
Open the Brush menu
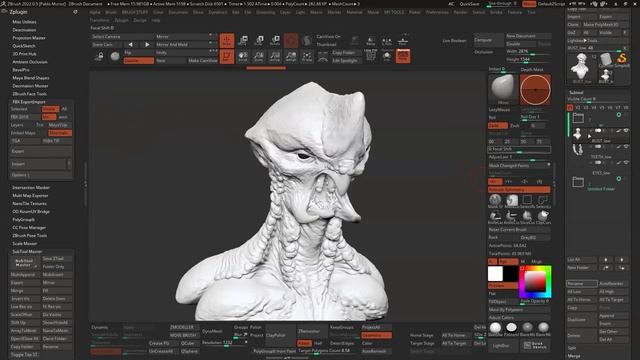[x=111, y=12]
